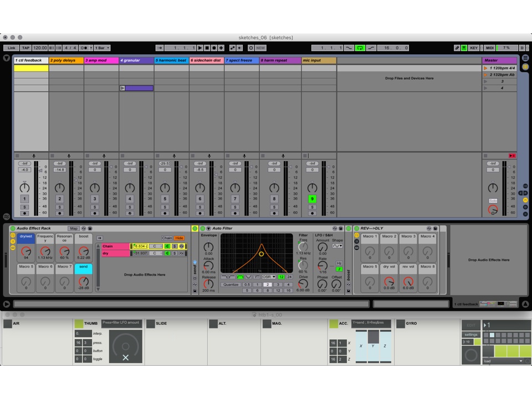Click the filter cutoff point on the graph
Image resolution: width=532 pixels, height=399 pixels.
pyautogui.click(x=261, y=254)
